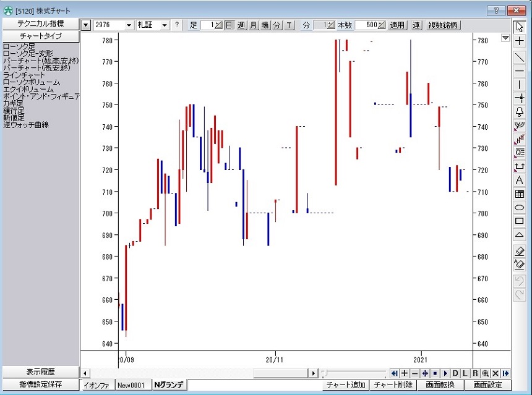Click the 指標設定保存 button

[41, 384]
